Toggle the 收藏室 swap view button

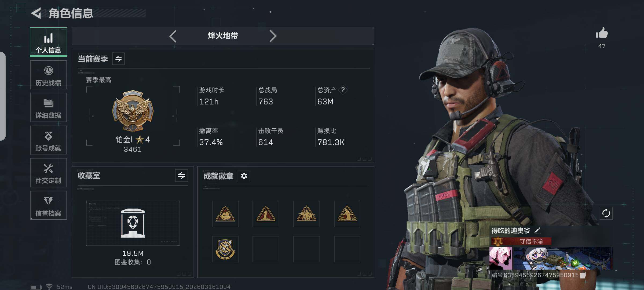point(181,176)
